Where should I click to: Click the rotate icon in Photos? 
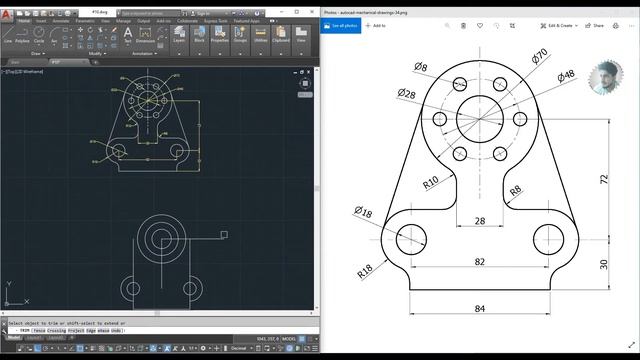[x=496, y=26]
